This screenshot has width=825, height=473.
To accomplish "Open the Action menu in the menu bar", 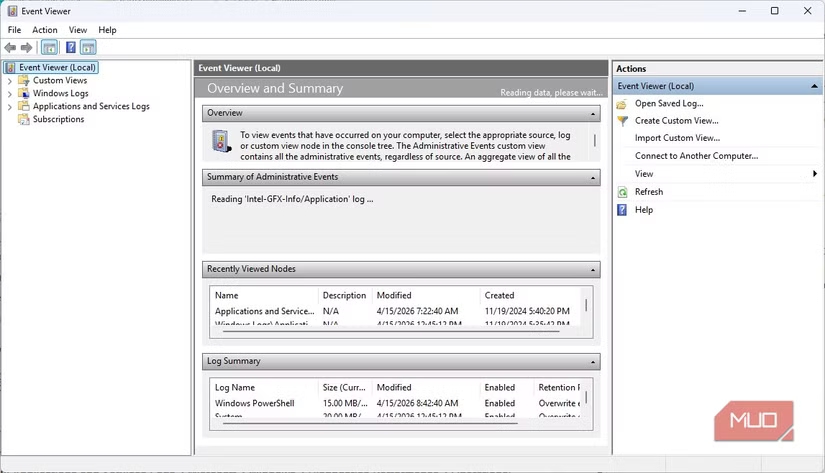I will [44, 30].
